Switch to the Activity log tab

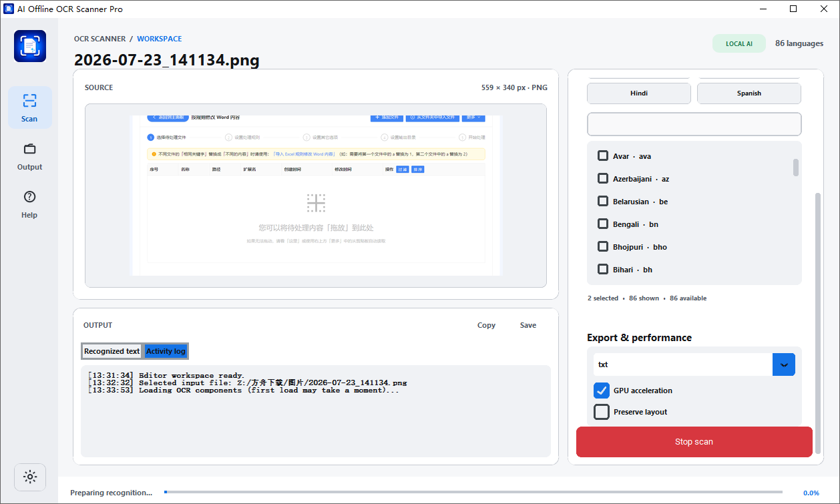[x=166, y=351]
